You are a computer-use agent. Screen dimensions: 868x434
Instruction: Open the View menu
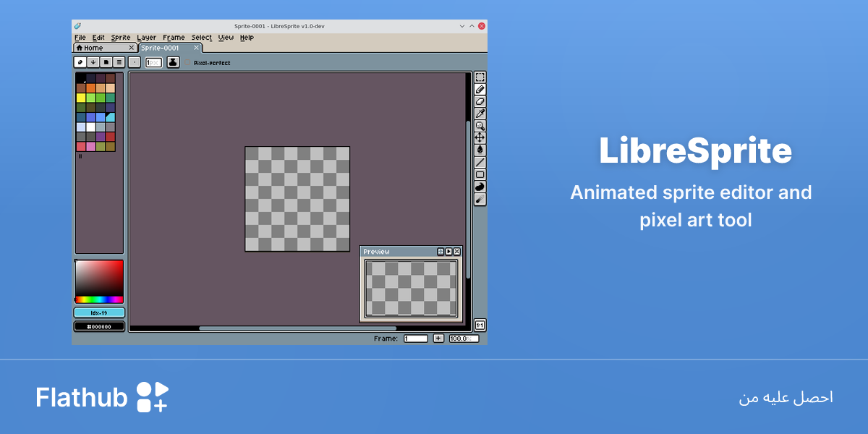click(226, 38)
